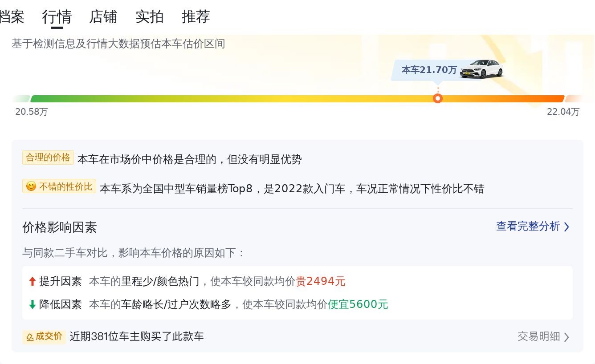Click the white car thumbnail image
595x364 pixels.
point(481,69)
